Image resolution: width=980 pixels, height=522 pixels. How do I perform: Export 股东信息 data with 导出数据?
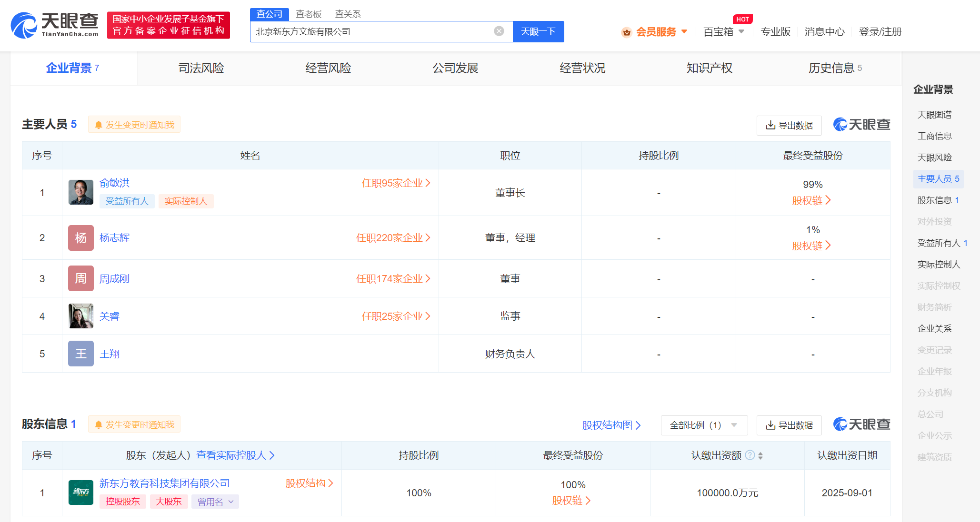coord(789,425)
